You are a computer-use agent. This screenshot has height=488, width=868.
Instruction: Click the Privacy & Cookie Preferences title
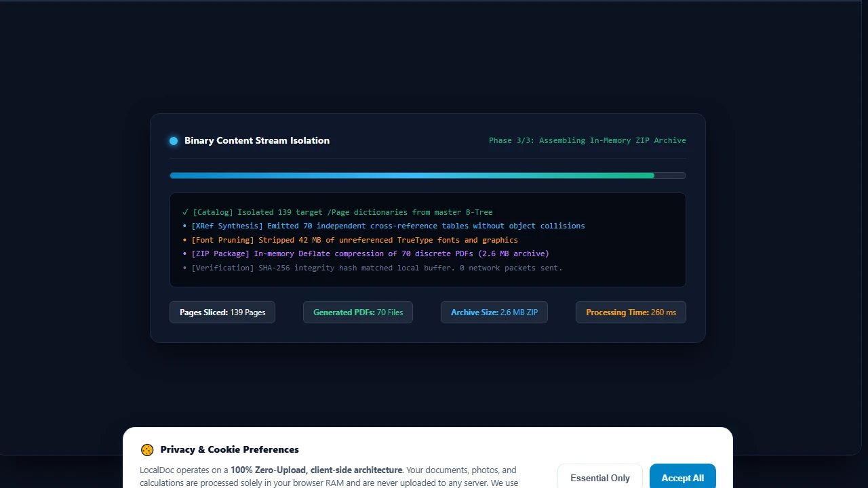[x=229, y=449]
